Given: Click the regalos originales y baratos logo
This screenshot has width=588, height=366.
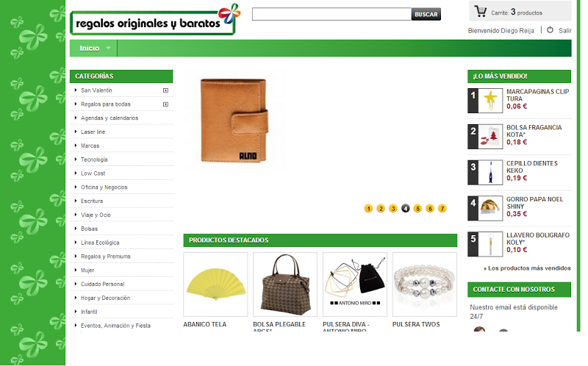Looking at the screenshot, I should [x=155, y=20].
